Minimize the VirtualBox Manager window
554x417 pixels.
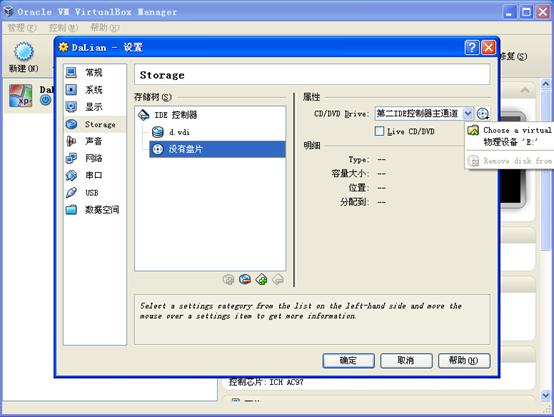click(x=509, y=12)
